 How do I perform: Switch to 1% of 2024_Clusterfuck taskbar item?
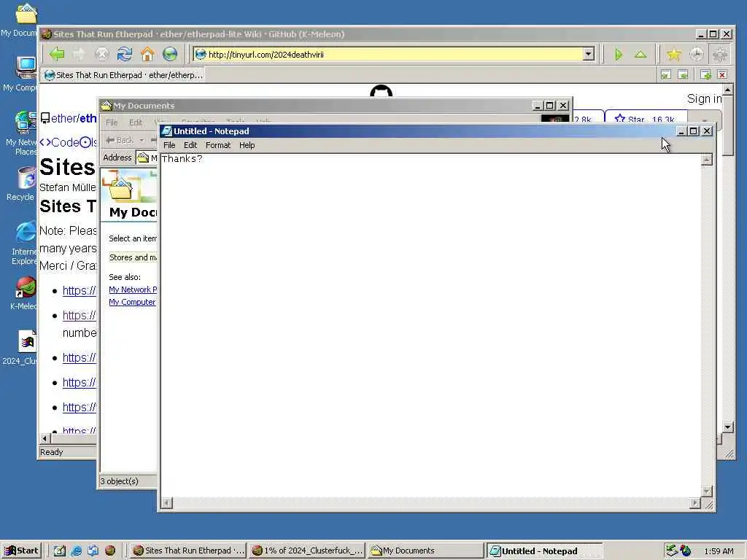coord(308,551)
